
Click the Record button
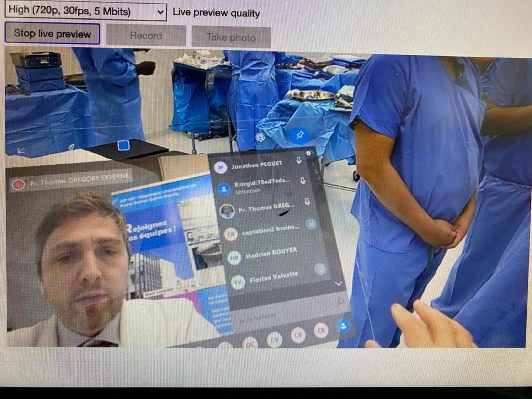pos(146,36)
